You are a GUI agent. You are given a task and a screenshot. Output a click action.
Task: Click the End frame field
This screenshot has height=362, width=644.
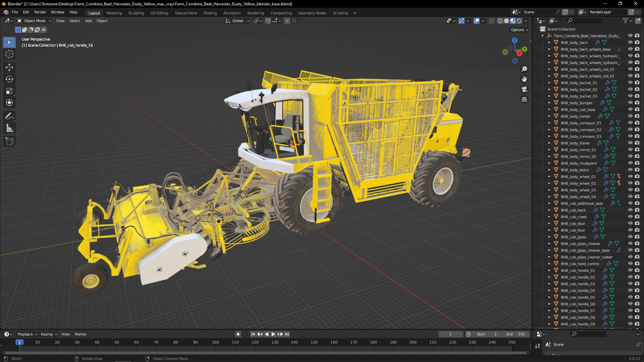[x=516, y=334]
